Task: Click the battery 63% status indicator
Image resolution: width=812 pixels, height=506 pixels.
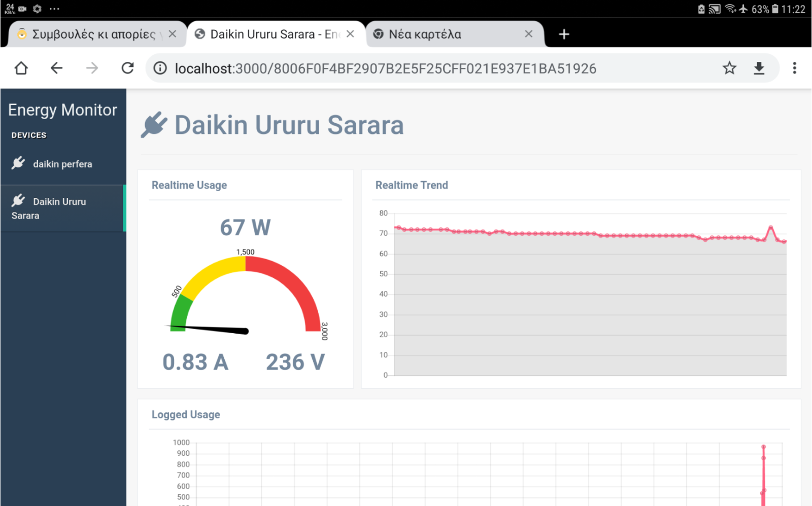Action: (x=765, y=9)
